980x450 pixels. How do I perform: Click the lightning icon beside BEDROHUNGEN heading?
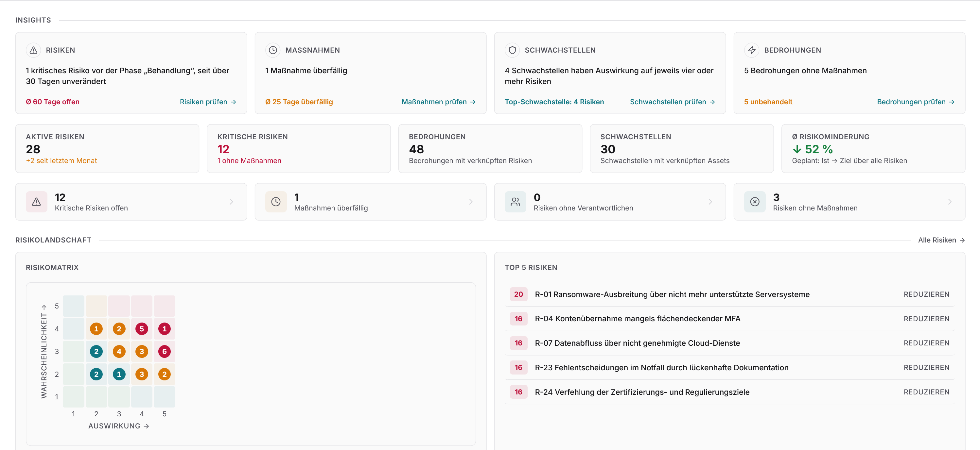[x=752, y=50]
